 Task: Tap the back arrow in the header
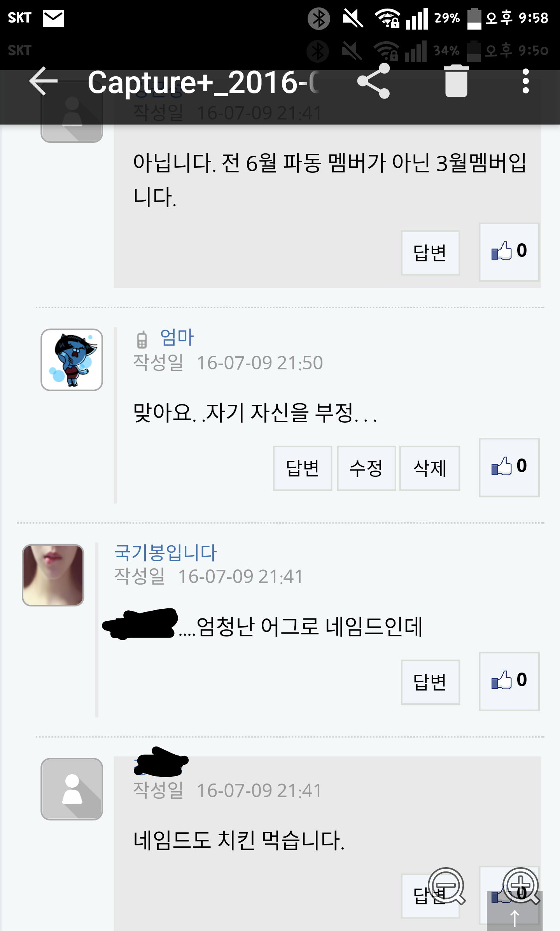coord(44,81)
